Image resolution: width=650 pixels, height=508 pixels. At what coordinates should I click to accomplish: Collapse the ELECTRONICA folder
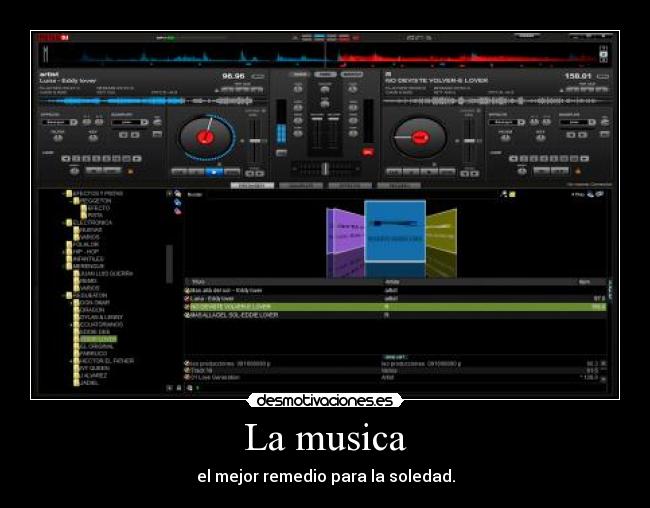(x=64, y=223)
